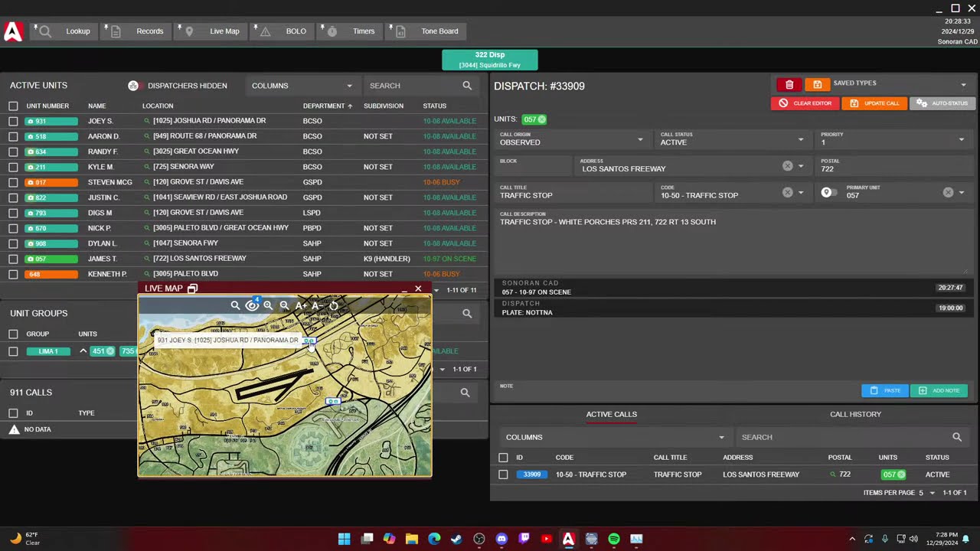The image size is (980, 551).
Task: Click the Auto-Status button
Action: coord(942,103)
